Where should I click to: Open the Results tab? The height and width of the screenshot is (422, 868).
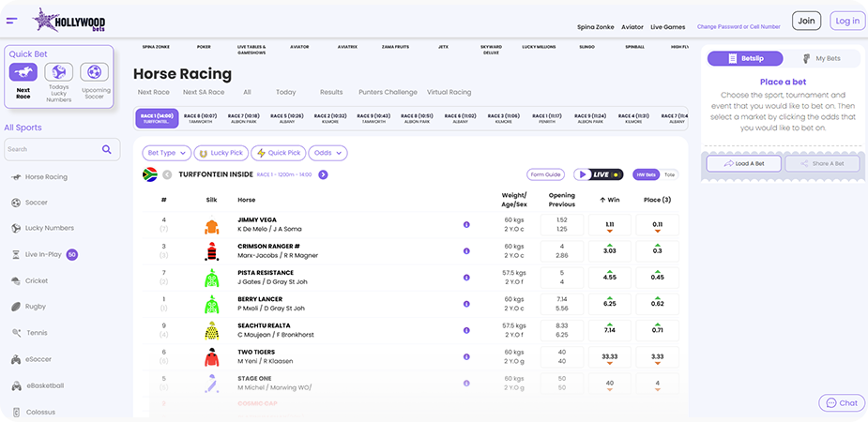point(331,92)
